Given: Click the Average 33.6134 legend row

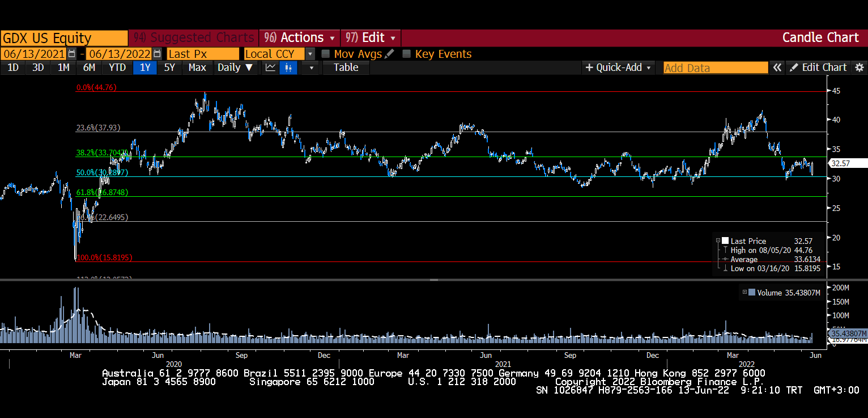Looking at the screenshot, I should point(772,259).
